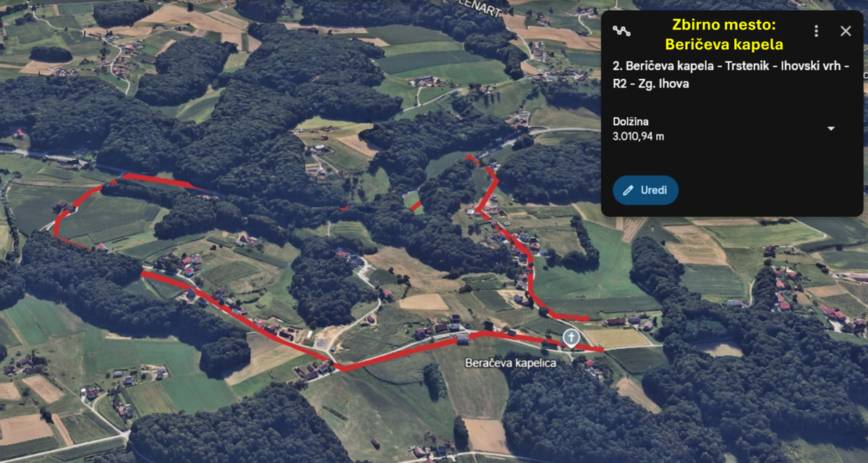
Task: Open the three-dot more options menu
Action: coord(817,31)
